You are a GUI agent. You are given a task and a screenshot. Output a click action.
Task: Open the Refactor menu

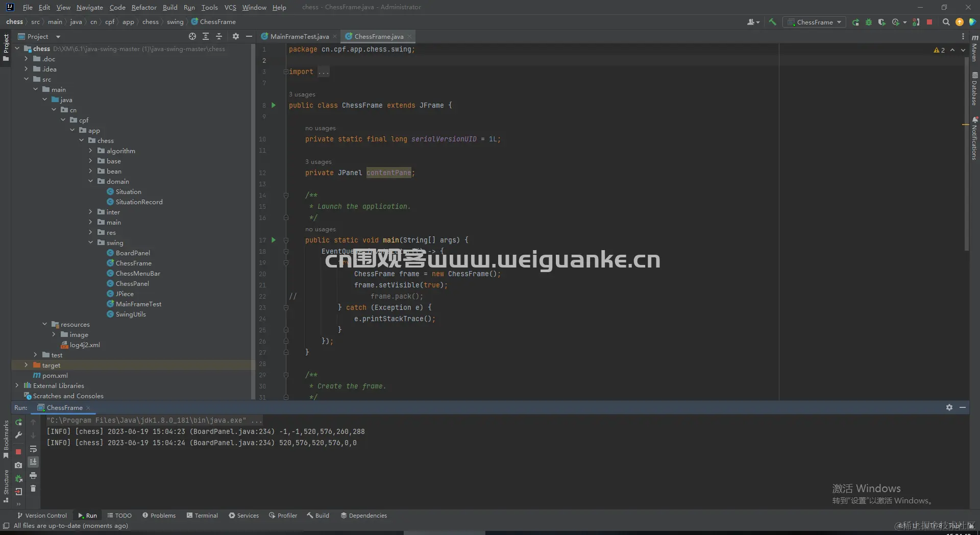[x=144, y=7]
